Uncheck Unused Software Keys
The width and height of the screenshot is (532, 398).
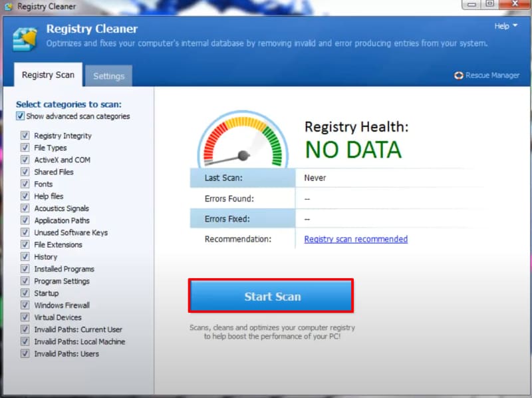pos(25,232)
